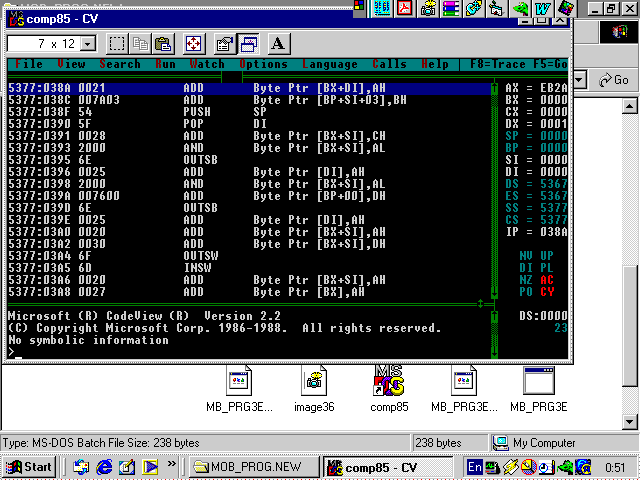Click the plug connector shortcut bar icon

[473, 8]
